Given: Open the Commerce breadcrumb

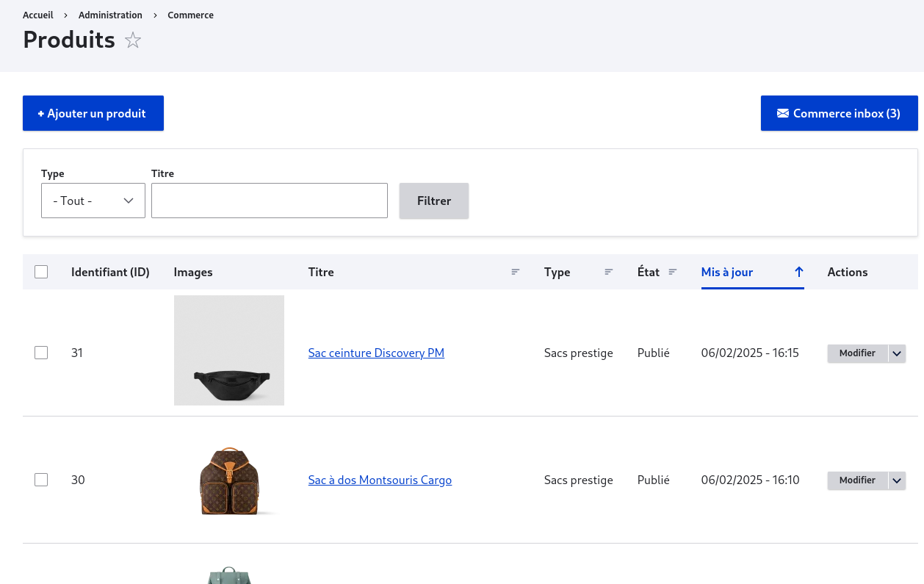Looking at the screenshot, I should coord(190,15).
